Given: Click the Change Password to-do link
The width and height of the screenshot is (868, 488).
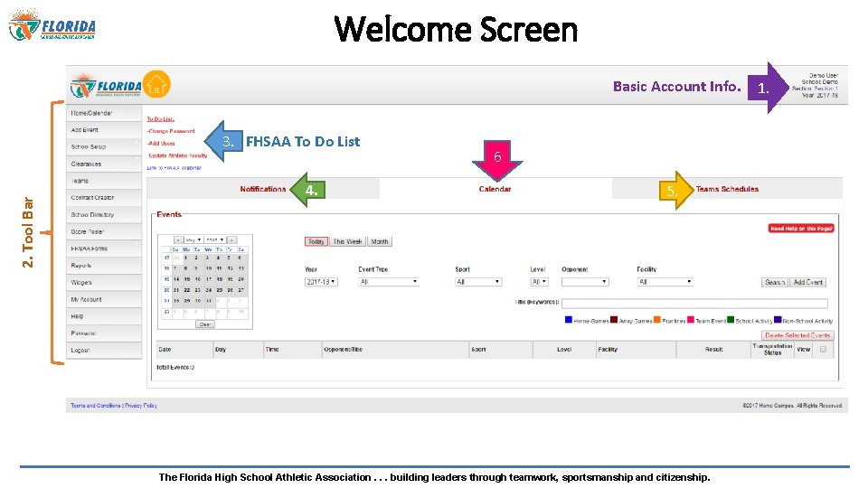Looking at the screenshot, I should click(x=171, y=131).
